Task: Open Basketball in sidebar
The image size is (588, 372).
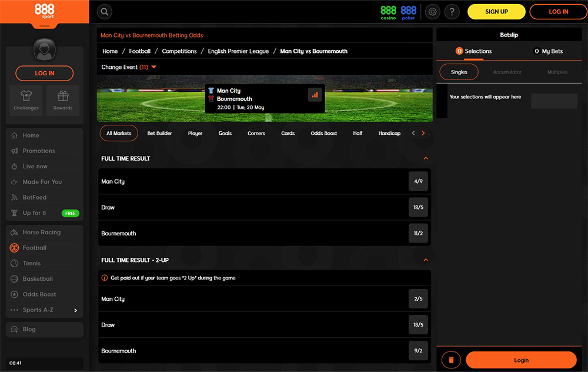Action: (45, 278)
